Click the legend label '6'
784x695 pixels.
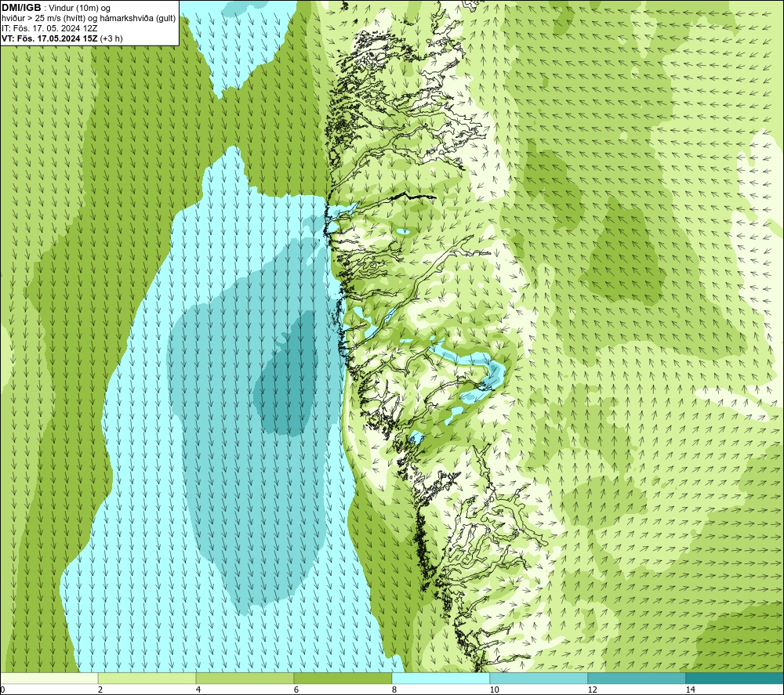(296, 690)
